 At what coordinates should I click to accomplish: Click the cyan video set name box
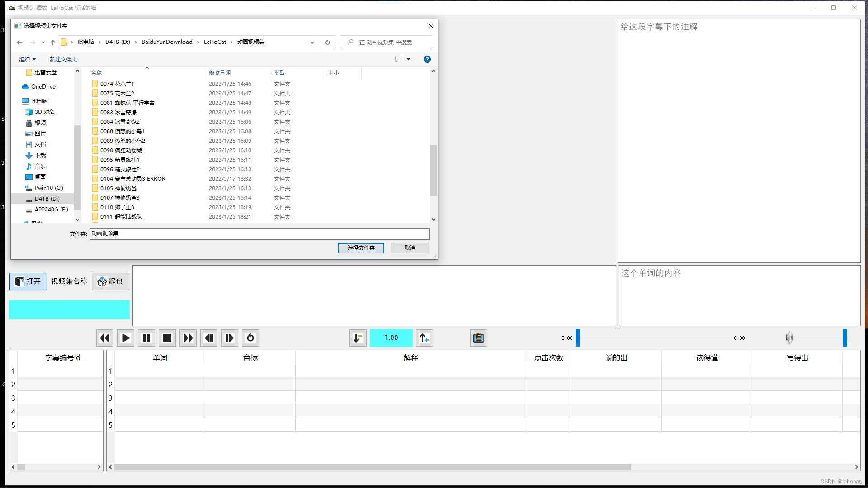pyautogui.click(x=69, y=310)
